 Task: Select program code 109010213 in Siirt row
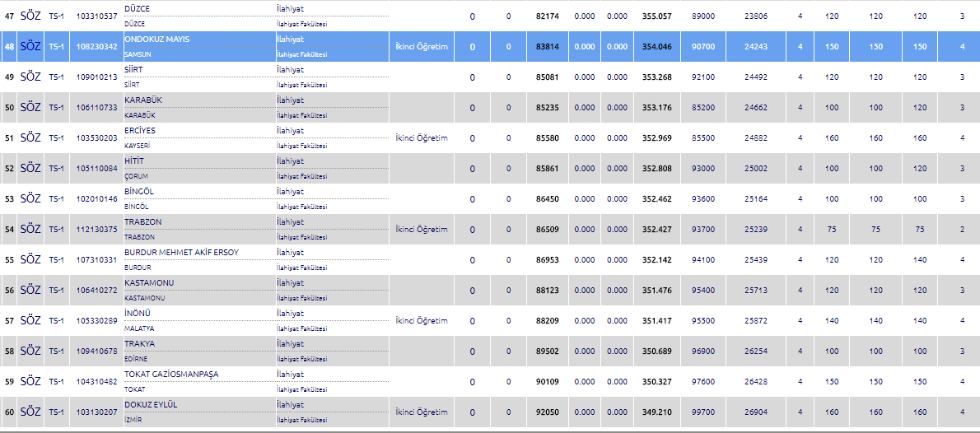96,77
